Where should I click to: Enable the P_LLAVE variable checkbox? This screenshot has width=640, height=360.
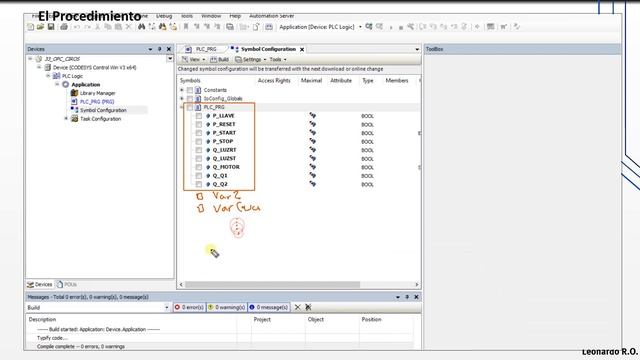(x=199, y=116)
